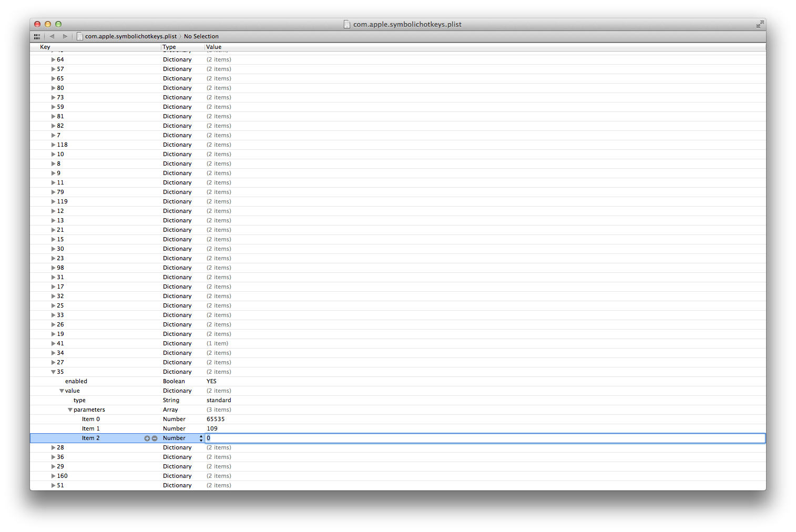This screenshot has width=796, height=532.
Task: Select the row with key 7
Action: (397, 136)
